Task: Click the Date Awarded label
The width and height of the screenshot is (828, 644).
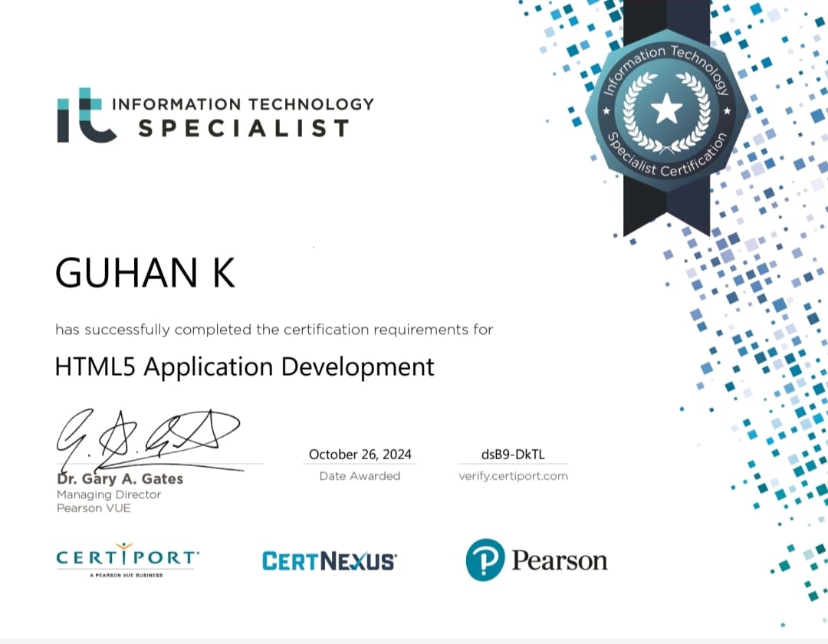Action: point(360,476)
